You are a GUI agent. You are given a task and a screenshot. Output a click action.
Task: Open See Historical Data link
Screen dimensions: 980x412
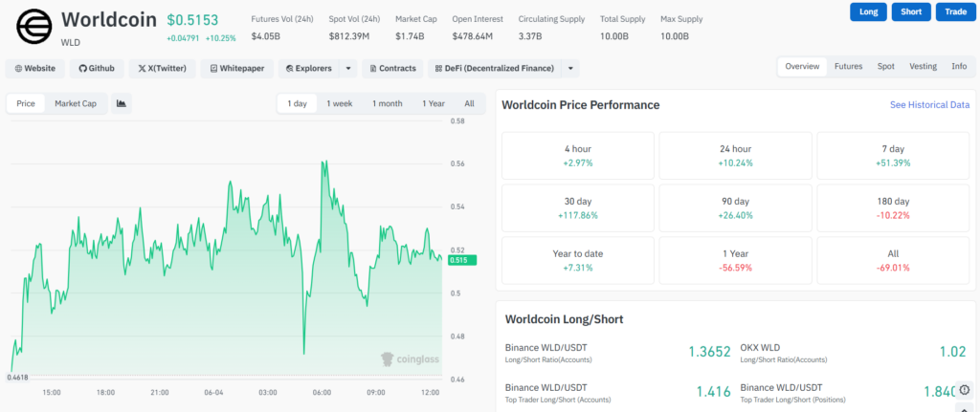pyautogui.click(x=929, y=105)
